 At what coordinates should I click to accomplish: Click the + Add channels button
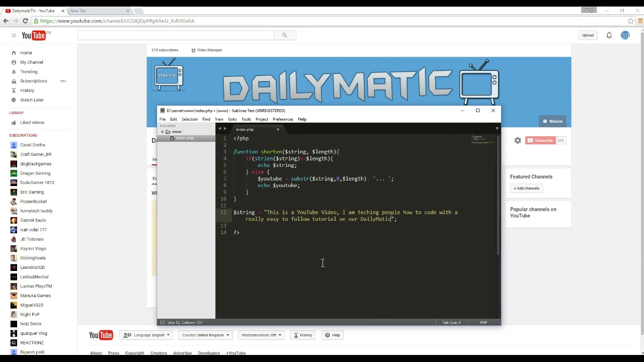pyautogui.click(x=526, y=188)
